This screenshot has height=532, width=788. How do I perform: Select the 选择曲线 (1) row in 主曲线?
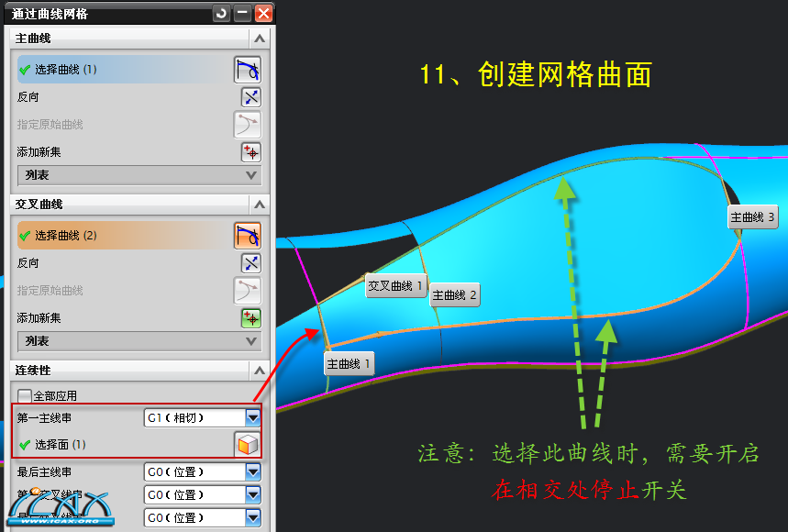point(123,70)
